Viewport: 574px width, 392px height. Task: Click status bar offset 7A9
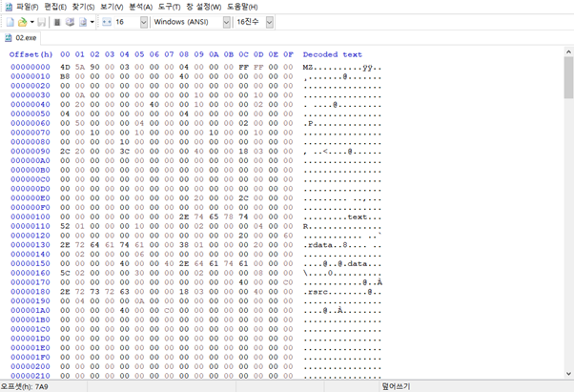tap(24, 387)
